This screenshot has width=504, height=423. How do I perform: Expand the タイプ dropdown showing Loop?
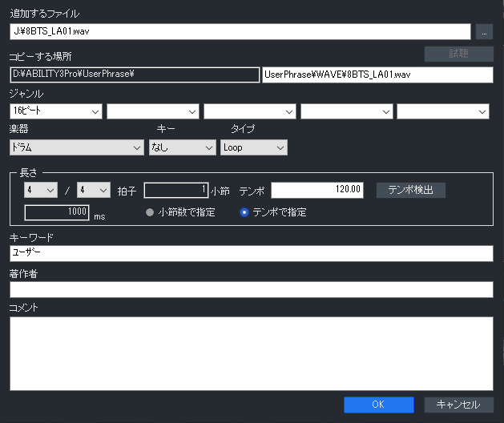tap(253, 147)
